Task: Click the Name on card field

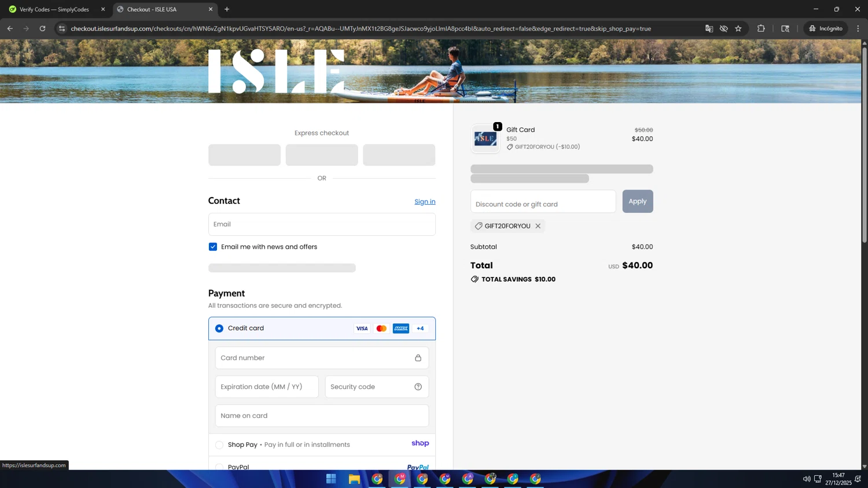Action: coord(322,416)
